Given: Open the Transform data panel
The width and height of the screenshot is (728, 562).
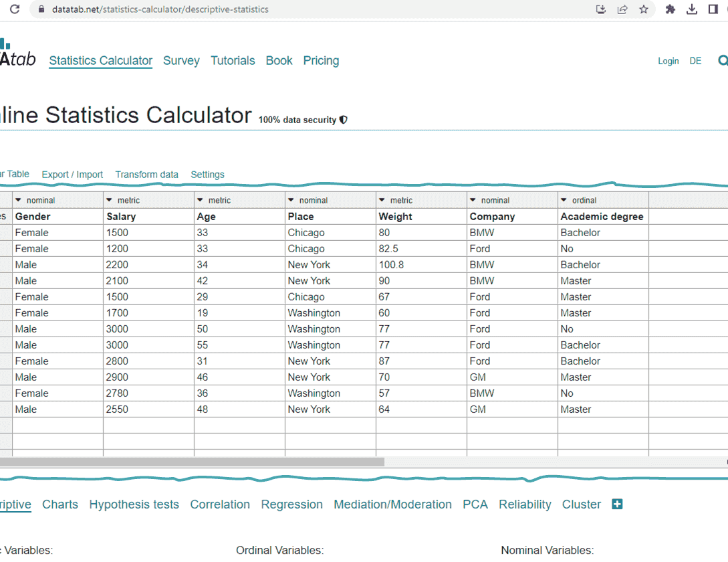Looking at the screenshot, I should tap(146, 174).
